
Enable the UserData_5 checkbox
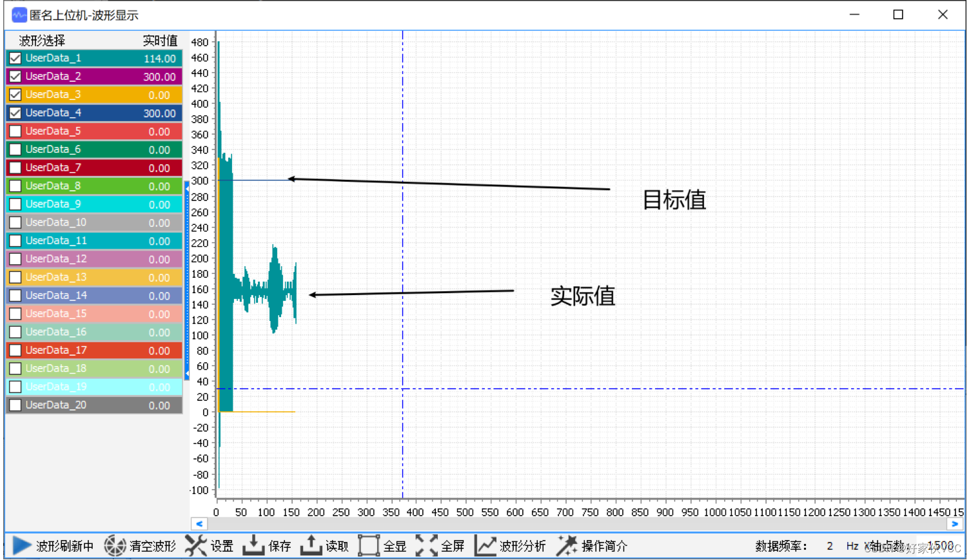coord(15,131)
